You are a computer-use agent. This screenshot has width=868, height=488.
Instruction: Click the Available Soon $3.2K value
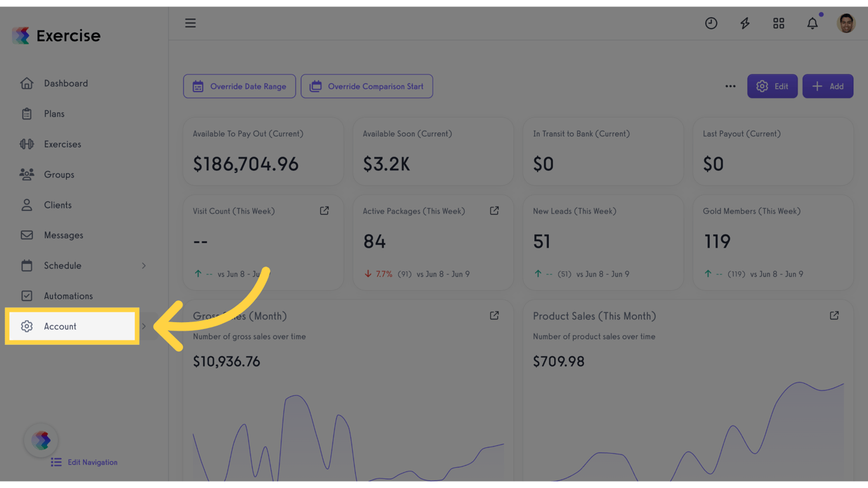click(386, 164)
